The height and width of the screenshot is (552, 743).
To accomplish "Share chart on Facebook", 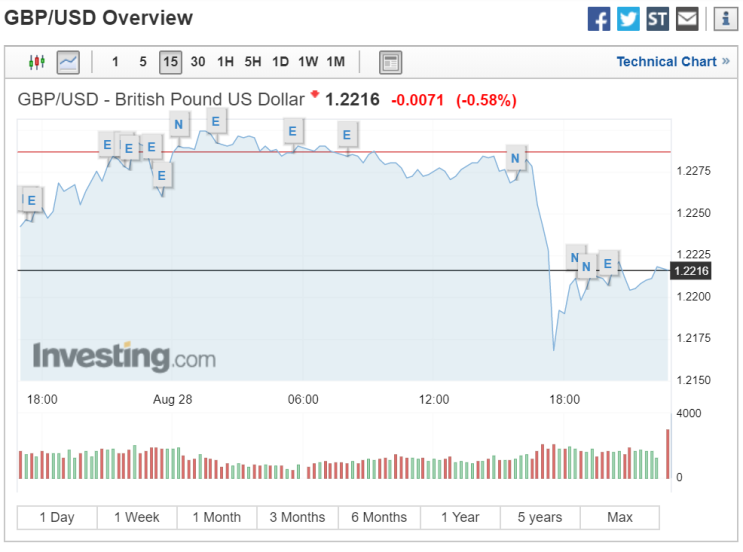I will [x=598, y=19].
